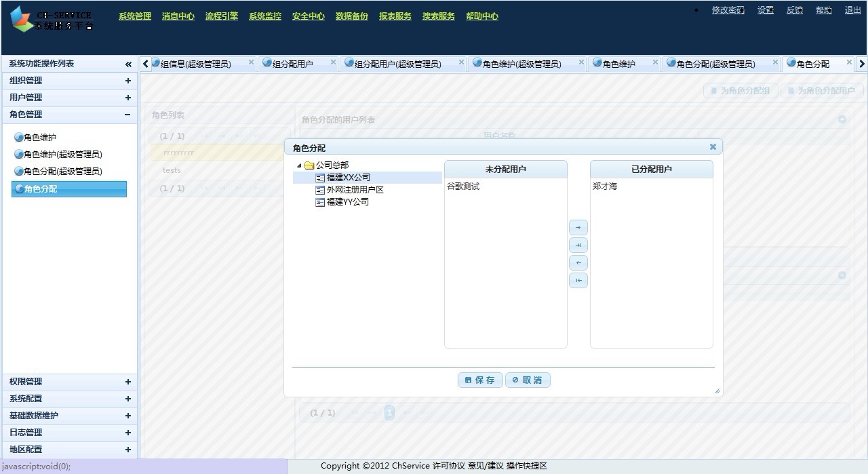Close the 角色分配(超级管理员) tab
The image size is (868, 474).
[774, 62]
